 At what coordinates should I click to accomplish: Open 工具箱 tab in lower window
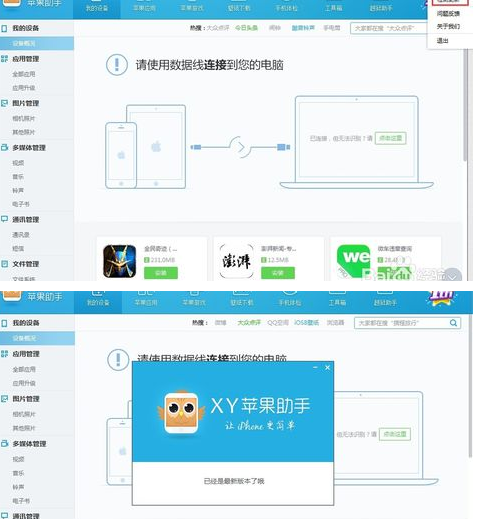click(x=337, y=302)
